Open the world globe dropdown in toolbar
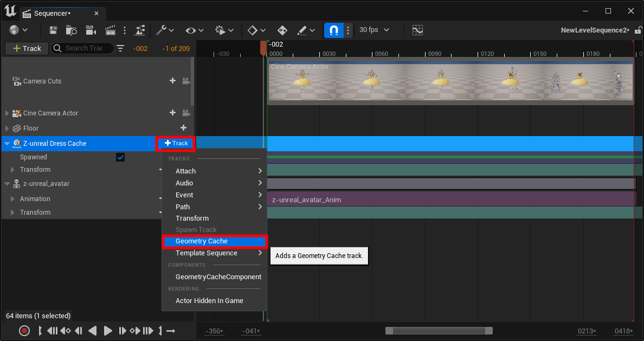644x341 pixels. pos(18,30)
